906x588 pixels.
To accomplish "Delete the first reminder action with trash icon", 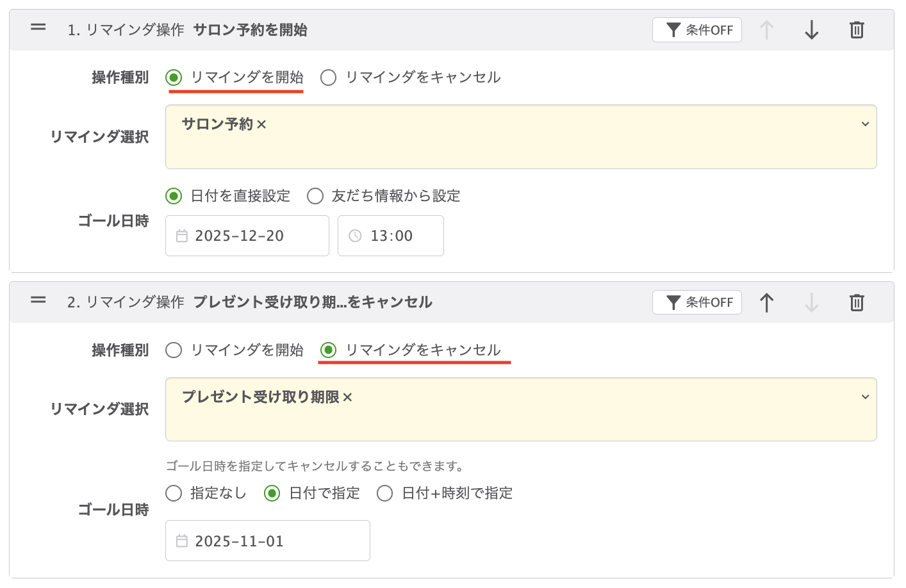I will click(x=857, y=30).
